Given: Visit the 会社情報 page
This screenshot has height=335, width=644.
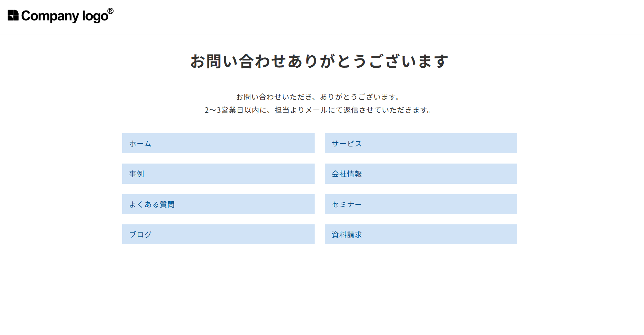Looking at the screenshot, I should tap(421, 174).
